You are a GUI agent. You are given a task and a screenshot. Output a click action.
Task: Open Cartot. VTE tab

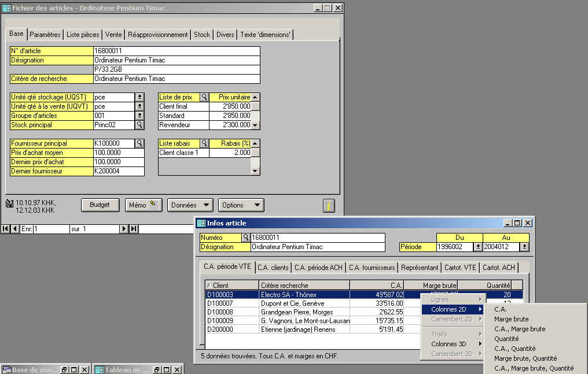click(460, 268)
